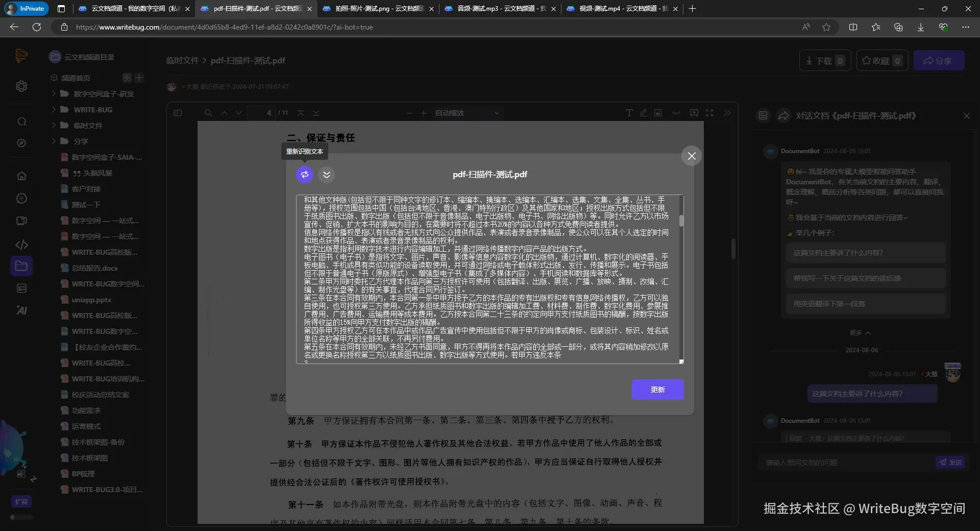Toggle the PDF thumbnail sidebar panel

177,113
